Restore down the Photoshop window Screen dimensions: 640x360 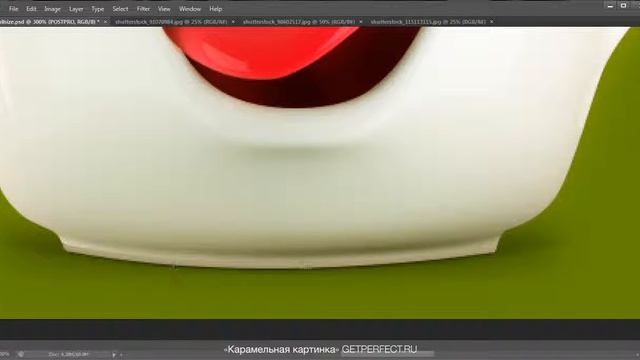[623, 6]
